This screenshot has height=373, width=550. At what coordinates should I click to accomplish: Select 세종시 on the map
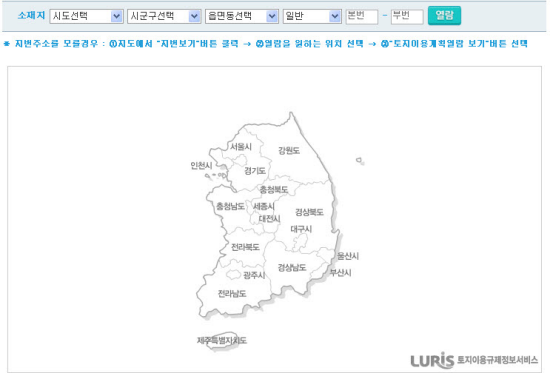(264, 206)
